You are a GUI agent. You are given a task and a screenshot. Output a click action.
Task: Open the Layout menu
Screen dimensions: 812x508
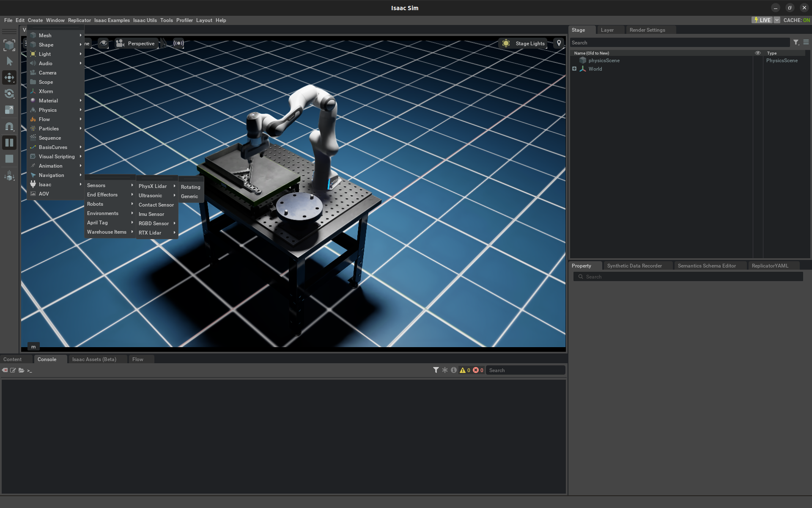[204, 20]
